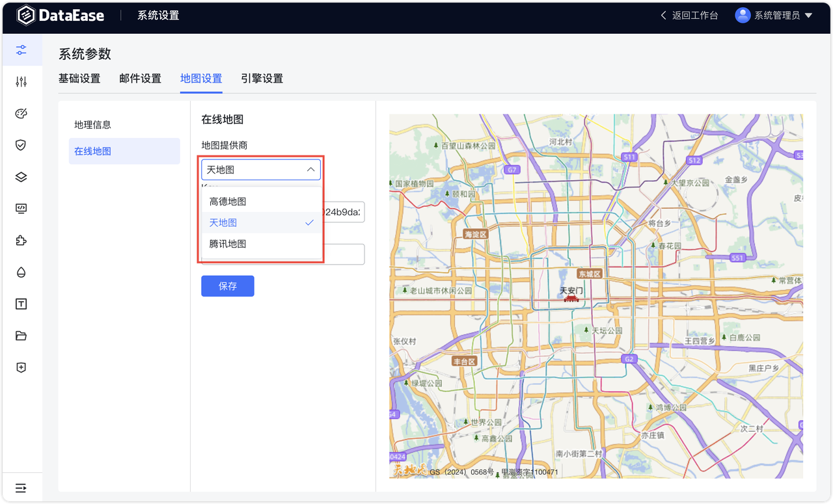This screenshot has width=833, height=504.
Task: Click the 白鹿公园 label on map
Action: 744,338
